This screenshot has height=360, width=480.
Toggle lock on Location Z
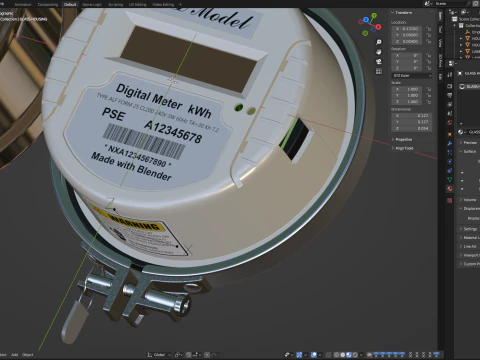(x=429, y=41)
